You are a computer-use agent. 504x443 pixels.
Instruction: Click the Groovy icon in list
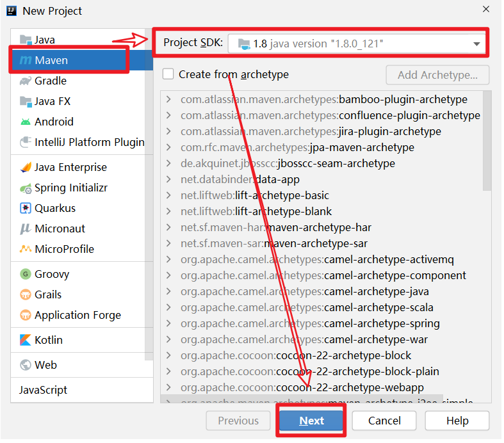pos(26,274)
